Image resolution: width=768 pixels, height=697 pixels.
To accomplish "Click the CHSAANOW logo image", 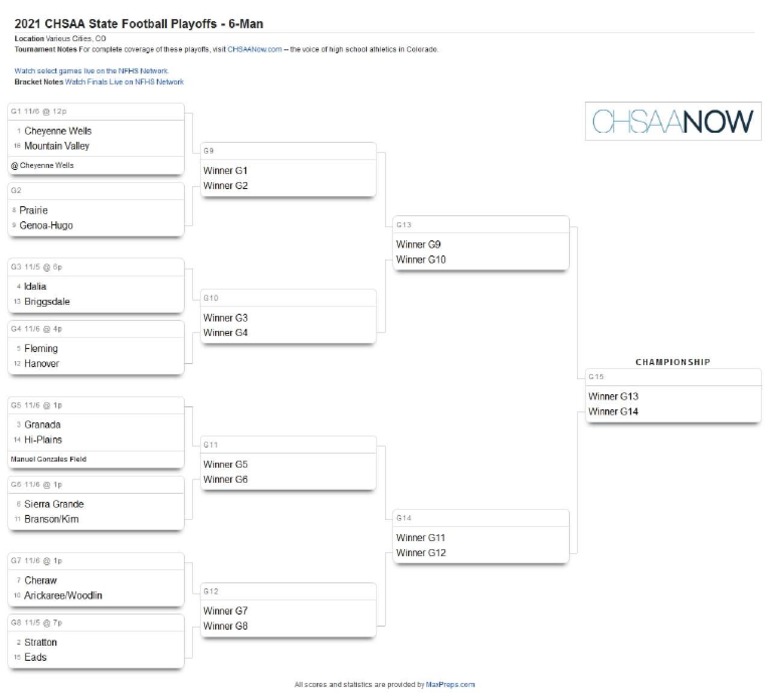I will click(x=672, y=122).
